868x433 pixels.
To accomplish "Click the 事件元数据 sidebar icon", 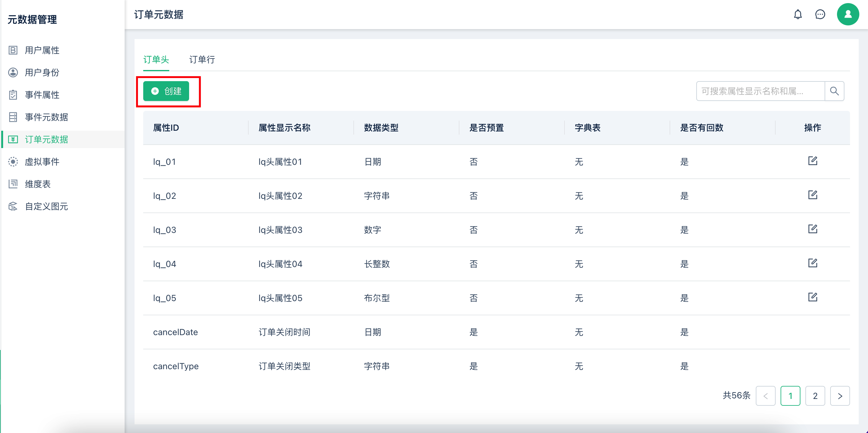I will coord(13,117).
